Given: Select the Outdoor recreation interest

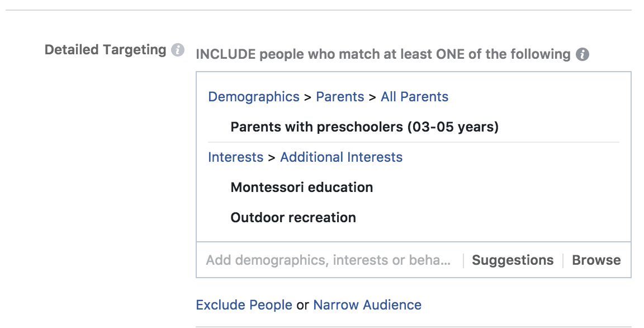Looking at the screenshot, I should coord(293,218).
